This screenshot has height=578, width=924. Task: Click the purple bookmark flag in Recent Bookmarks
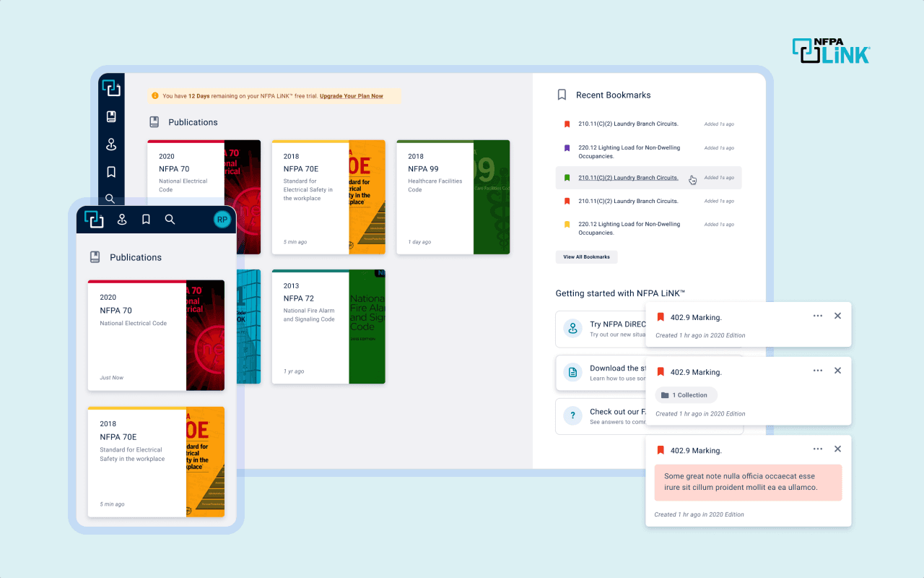tap(567, 148)
